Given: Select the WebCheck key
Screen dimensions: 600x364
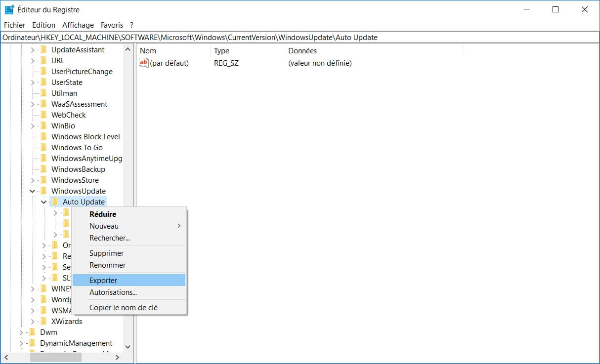Looking at the screenshot, I should click(x=69, y=115).
